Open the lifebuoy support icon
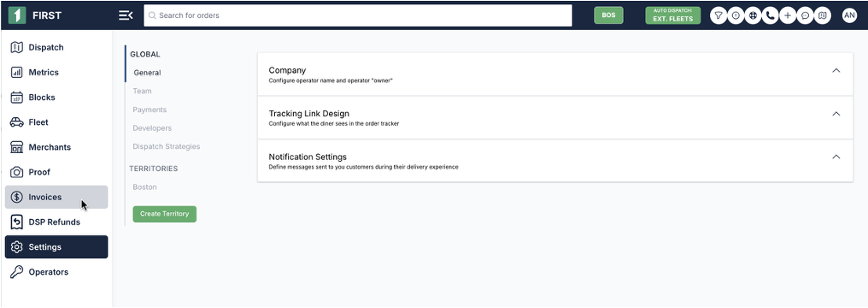 [753, 15]
